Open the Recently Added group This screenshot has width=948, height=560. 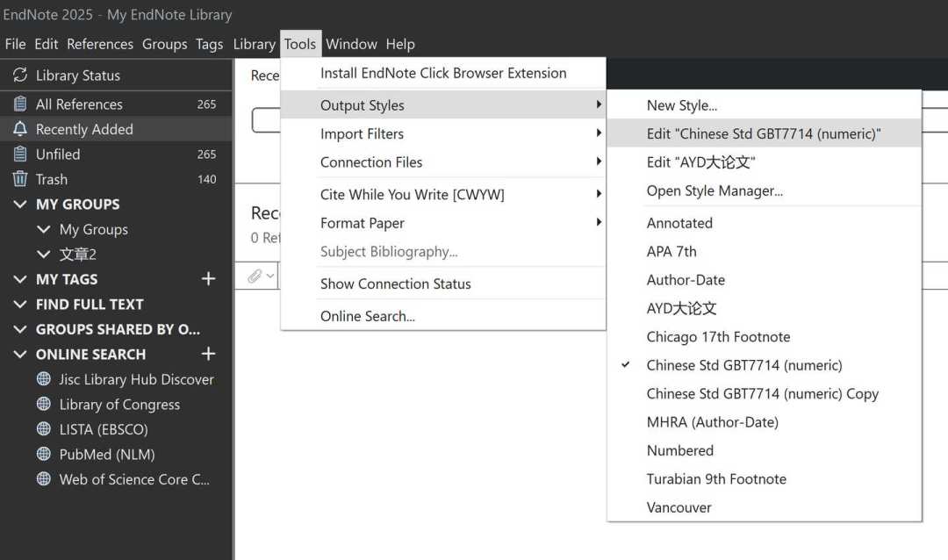116,129
